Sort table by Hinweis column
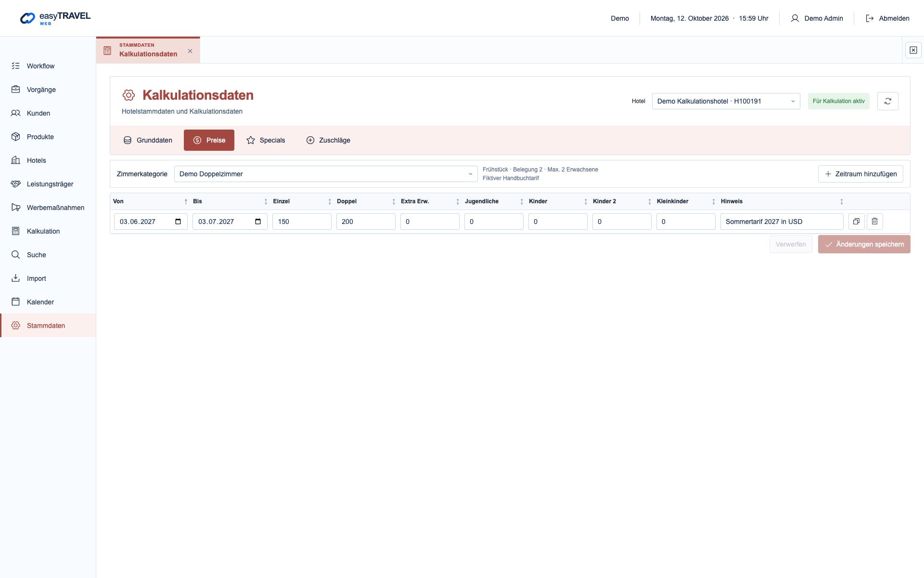The height and width of the screenshot is (578, 924). pos(782,201)
